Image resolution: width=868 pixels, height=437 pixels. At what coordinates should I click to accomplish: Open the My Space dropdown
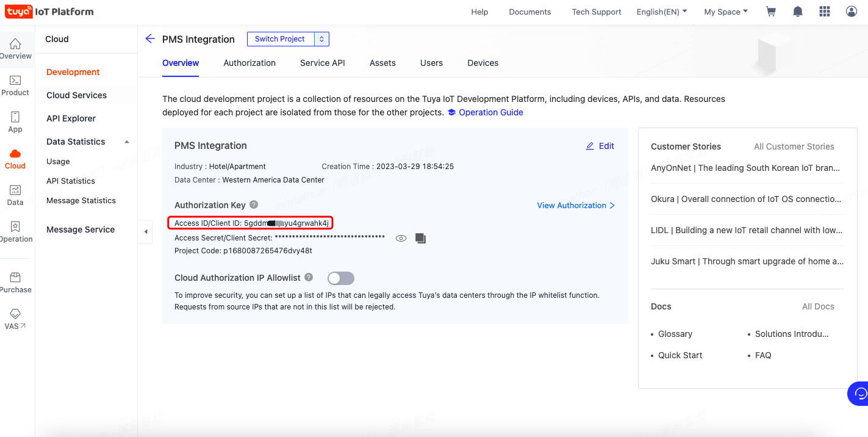726,12
